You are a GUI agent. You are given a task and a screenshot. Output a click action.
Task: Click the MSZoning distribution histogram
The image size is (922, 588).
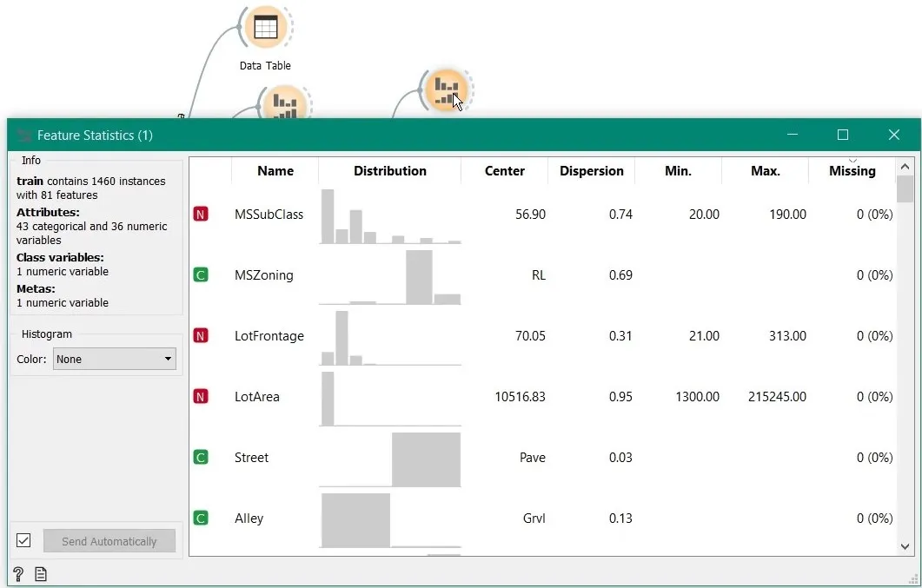[x=390, y=276]
